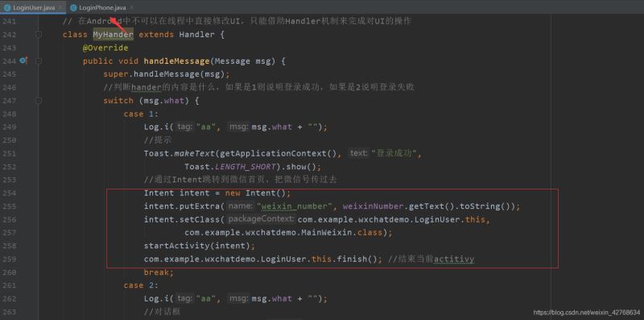Image resolution: width=644 pixels, height=320 pixels.
Task: Click the Handler superclass on line 242
Action: [196, 35]
